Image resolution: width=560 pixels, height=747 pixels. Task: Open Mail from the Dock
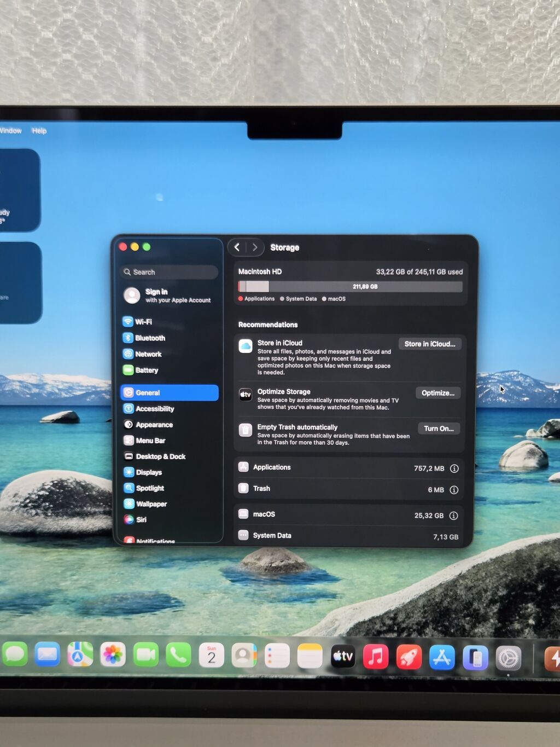point(48,655)
